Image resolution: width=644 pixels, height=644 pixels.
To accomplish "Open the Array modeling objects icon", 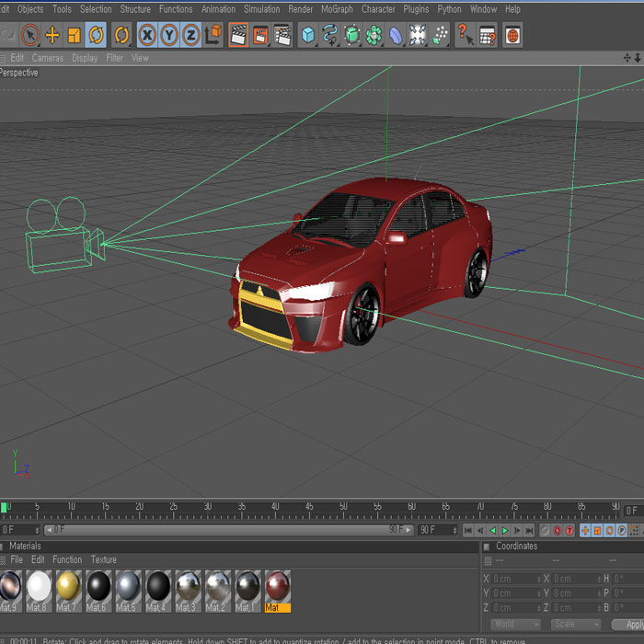I will [x=374, y=35].
